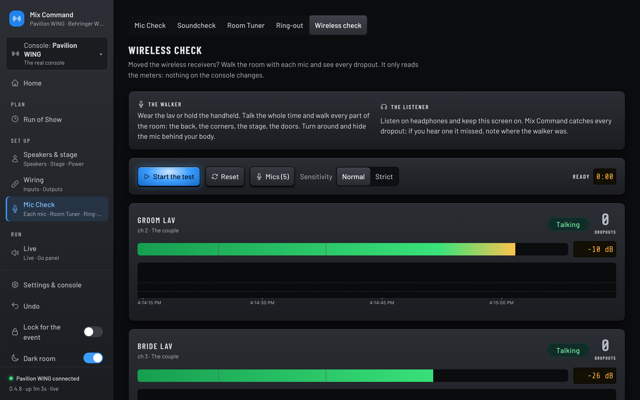
Task: Switch to the Soundcheck tab
Action: [196, 25]
